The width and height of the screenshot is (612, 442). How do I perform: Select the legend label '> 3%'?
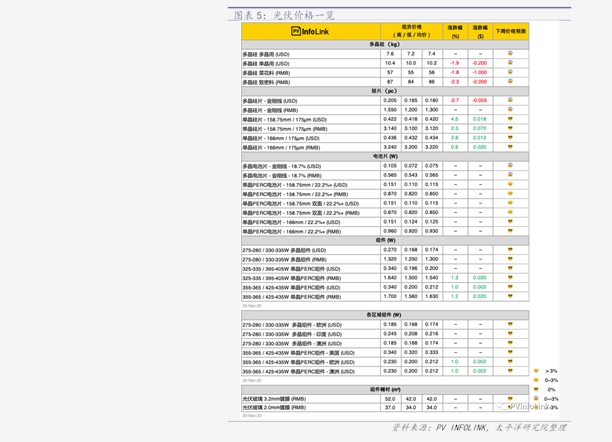coord(551,371)
